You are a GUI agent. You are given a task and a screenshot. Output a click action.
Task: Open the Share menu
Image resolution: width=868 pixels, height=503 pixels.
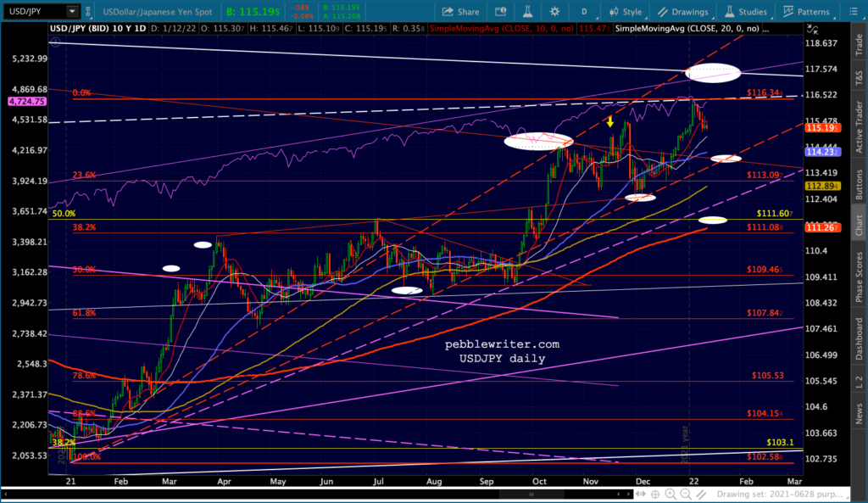tap(460, 12)
